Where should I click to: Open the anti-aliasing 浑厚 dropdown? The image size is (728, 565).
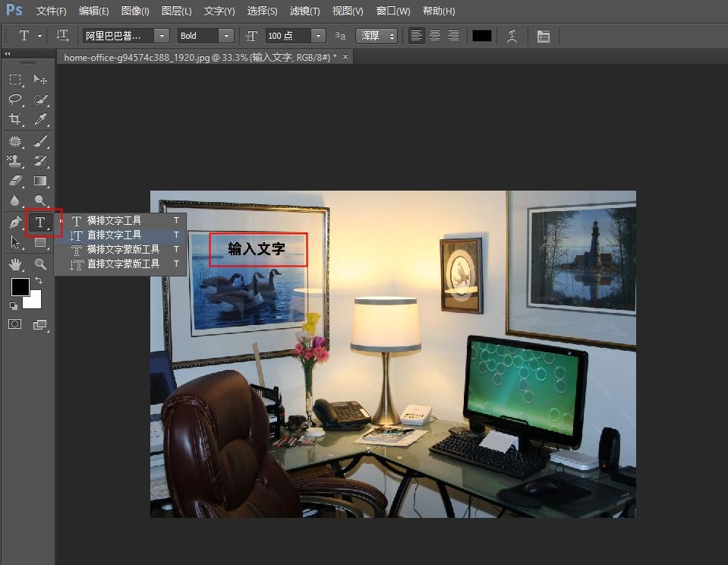[x=379, y=36]
